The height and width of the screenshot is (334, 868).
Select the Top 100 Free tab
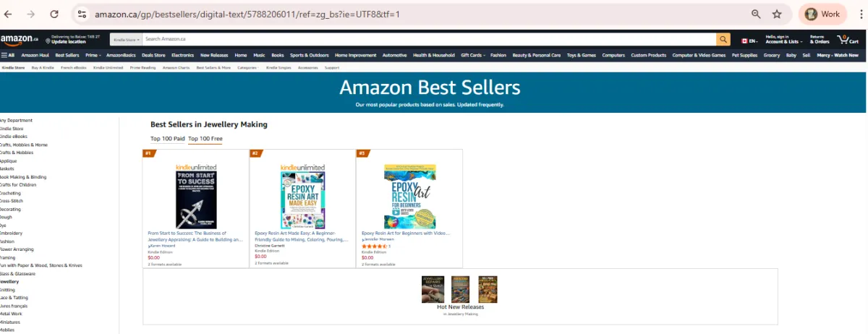[x=205, y=138]
